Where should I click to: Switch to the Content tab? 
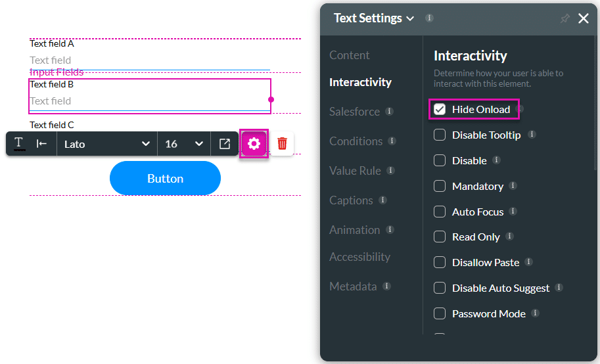tap(350, 55)
